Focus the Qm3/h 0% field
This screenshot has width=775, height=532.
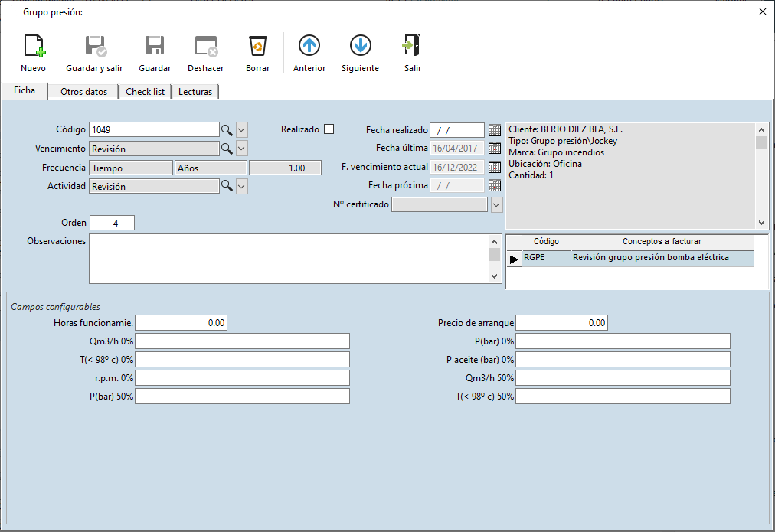point(242,341)
